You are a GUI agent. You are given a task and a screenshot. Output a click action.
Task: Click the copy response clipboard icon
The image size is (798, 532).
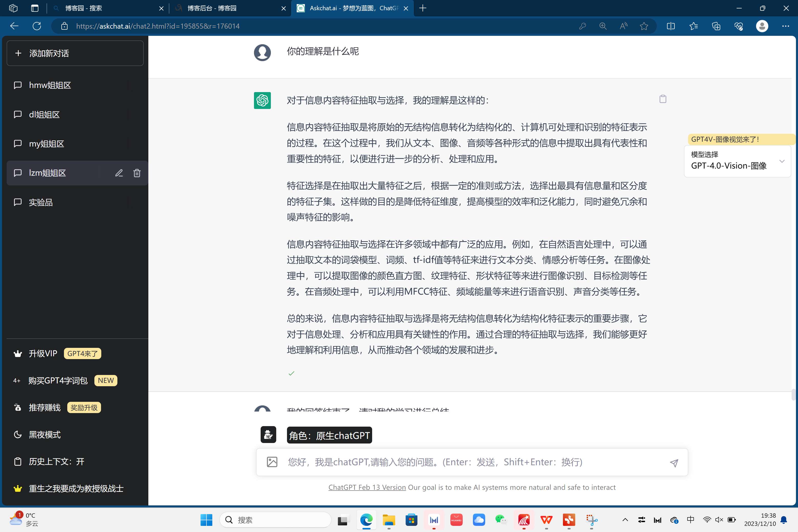click(x=663, y=99)
